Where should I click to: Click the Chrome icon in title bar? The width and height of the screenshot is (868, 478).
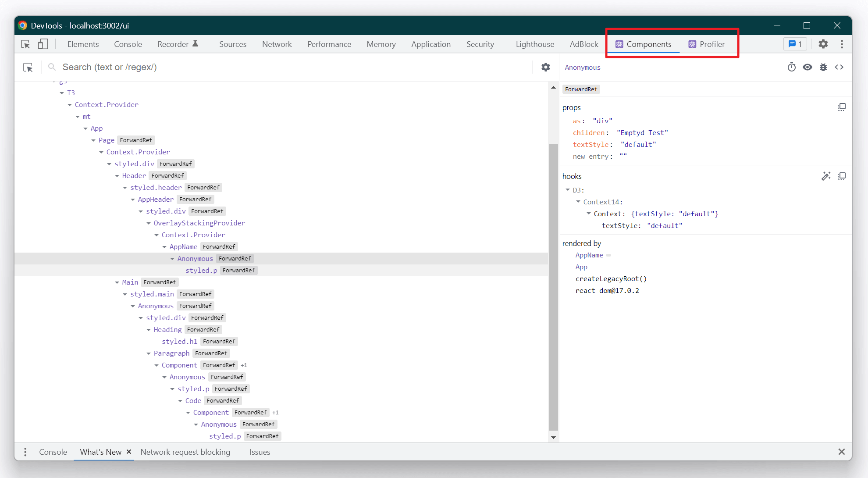pos(23,25)
